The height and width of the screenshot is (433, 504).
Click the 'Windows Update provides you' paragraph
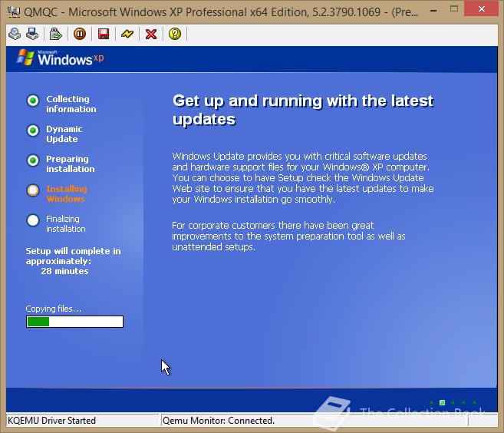[x=303, y=177]
